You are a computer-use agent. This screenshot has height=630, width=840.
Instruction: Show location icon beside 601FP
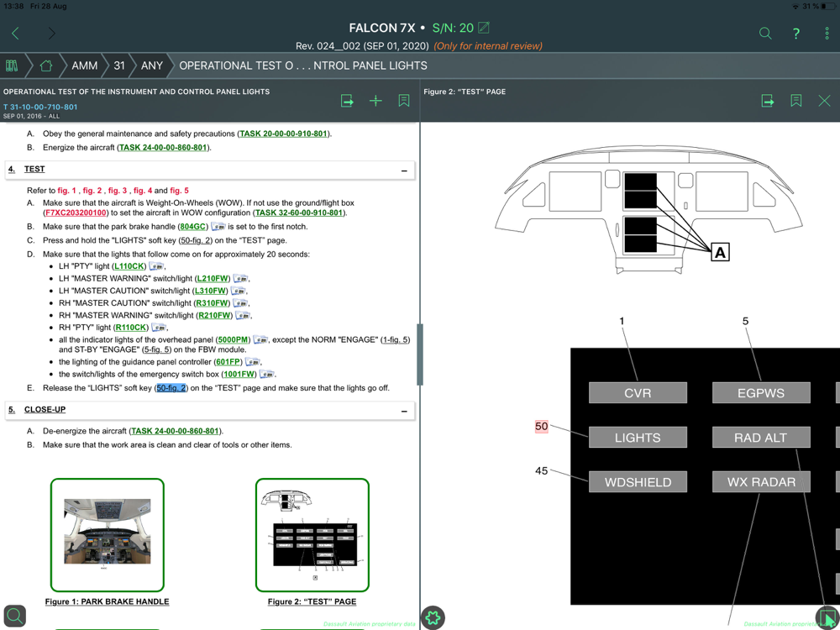[x=252, y=362]
